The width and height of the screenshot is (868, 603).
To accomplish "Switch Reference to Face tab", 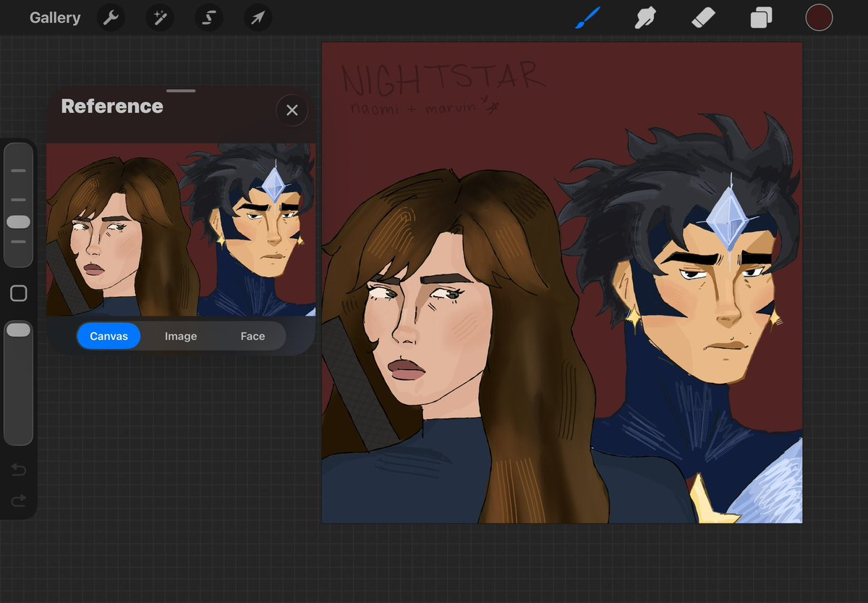I will (252, 336).
